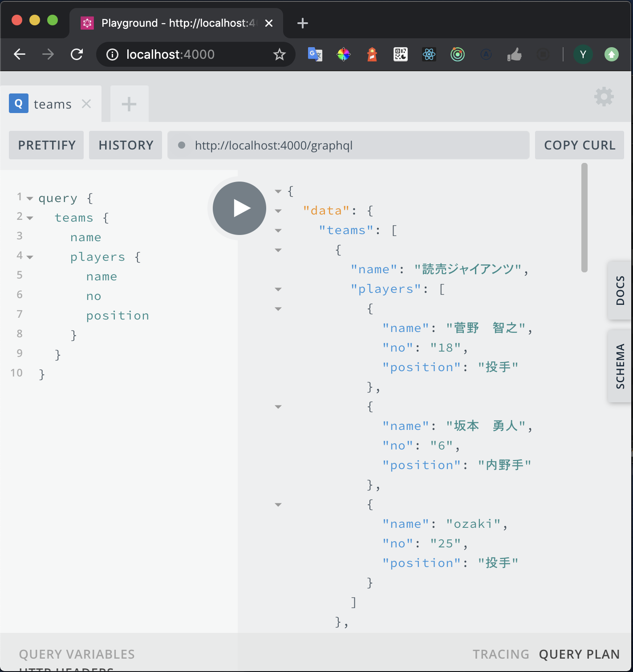Open Google Translate extension
Image resolution: width=633 pixels, height=672 pixels.
(x=315, y=54)
